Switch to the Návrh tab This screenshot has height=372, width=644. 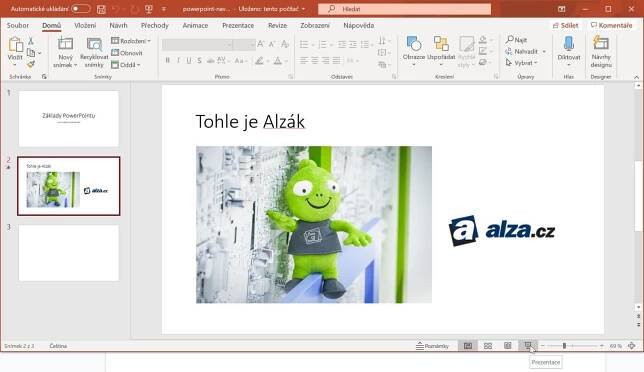(118, 25)
